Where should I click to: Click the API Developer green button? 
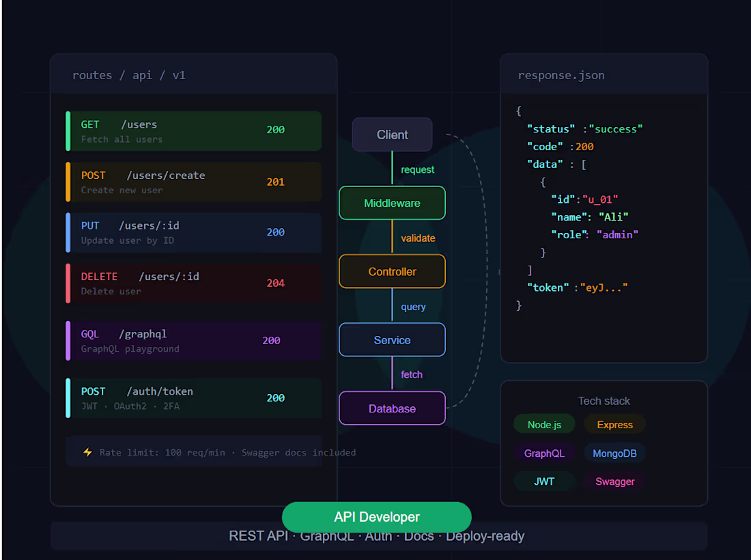pos(377,517)
